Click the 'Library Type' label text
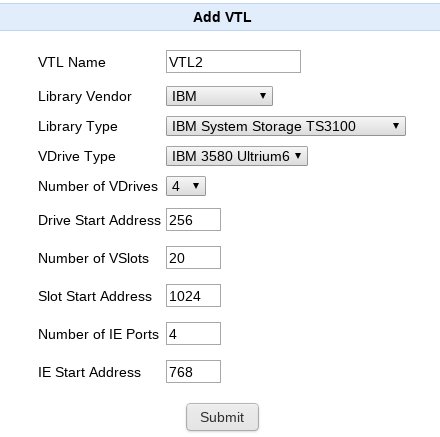Image resolution: width=440 pixels, height=437 pixels. [78, 127]
